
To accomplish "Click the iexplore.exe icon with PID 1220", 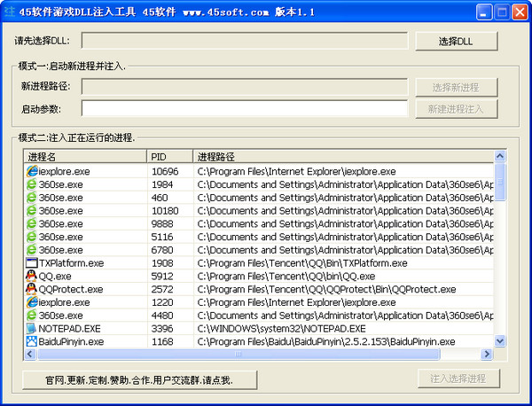I will click(x=32, y=302).
